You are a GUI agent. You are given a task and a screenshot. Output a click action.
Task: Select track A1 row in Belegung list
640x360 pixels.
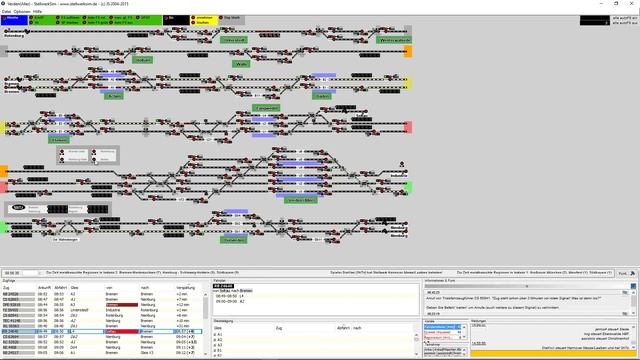pos(314,334)
